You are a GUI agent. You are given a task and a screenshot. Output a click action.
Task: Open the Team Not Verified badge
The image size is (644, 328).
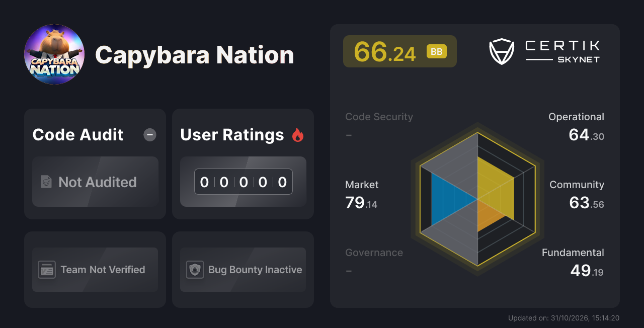(x=95, y=270)
